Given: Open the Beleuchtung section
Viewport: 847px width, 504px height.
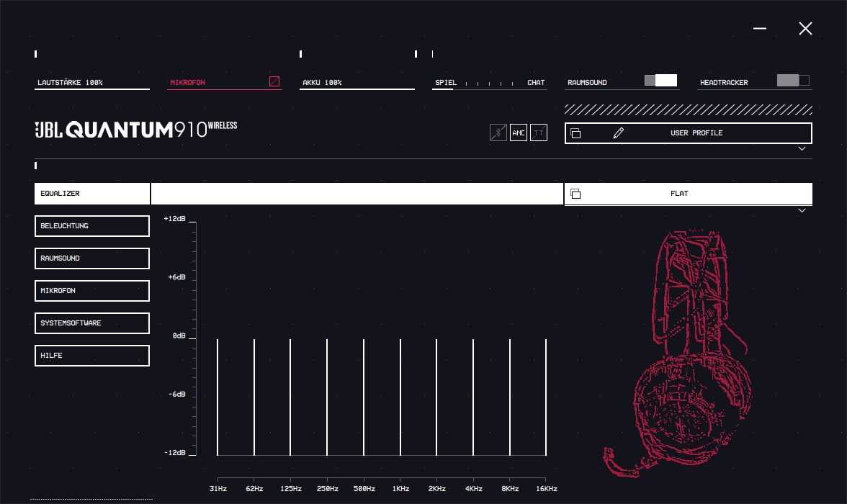Looking at the screenshot, I should [92, 226].
